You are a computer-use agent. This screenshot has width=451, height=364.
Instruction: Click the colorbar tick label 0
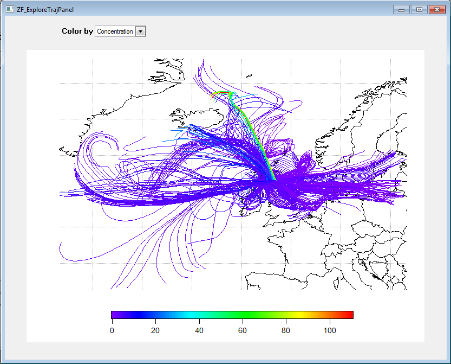click(x=112, y=330)
